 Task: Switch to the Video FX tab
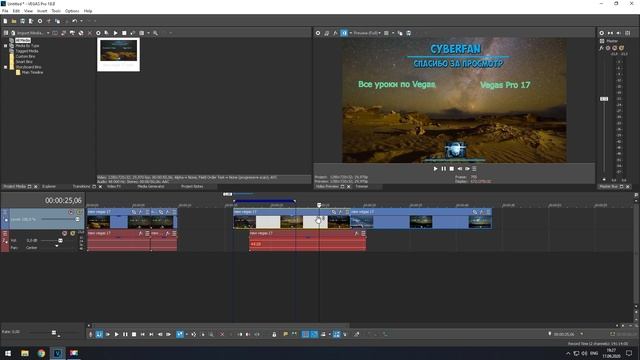click(x=113, y=187)
